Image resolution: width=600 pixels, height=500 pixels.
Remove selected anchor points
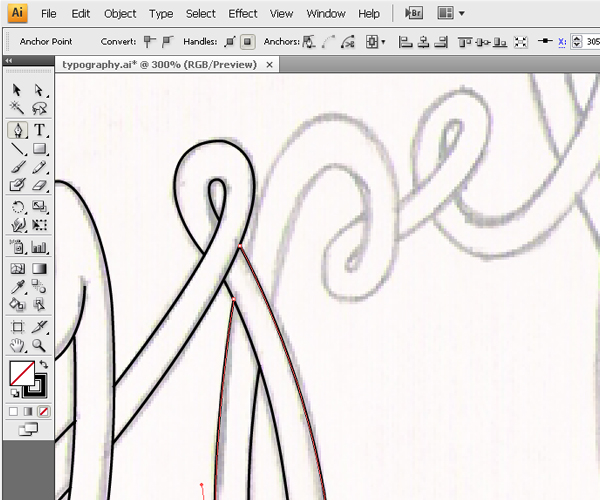pos(309,41)
